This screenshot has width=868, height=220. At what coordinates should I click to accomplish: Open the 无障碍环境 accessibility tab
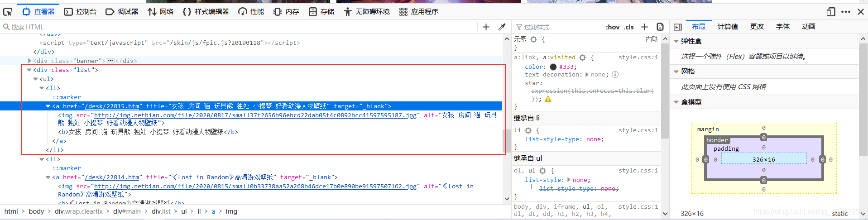(367, 12)
